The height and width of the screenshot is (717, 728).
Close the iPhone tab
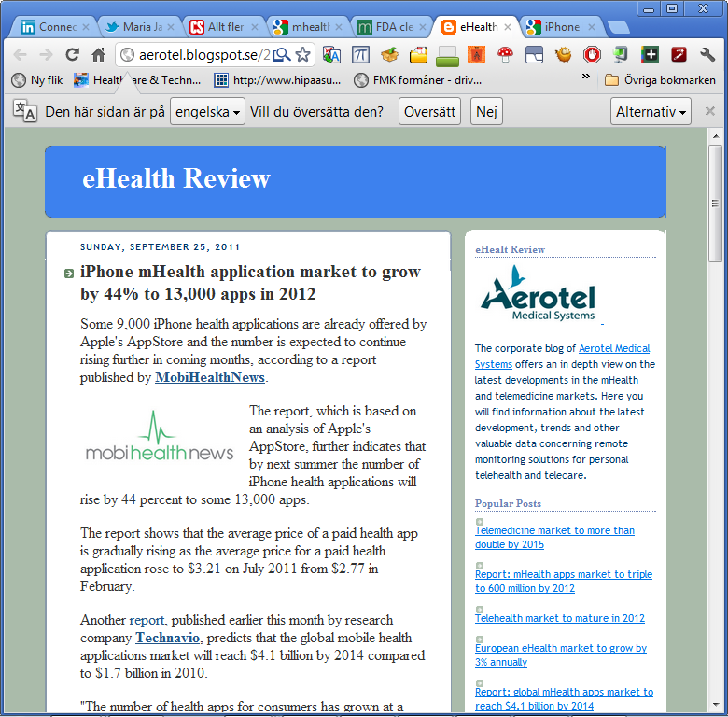(x=592, y=27)
